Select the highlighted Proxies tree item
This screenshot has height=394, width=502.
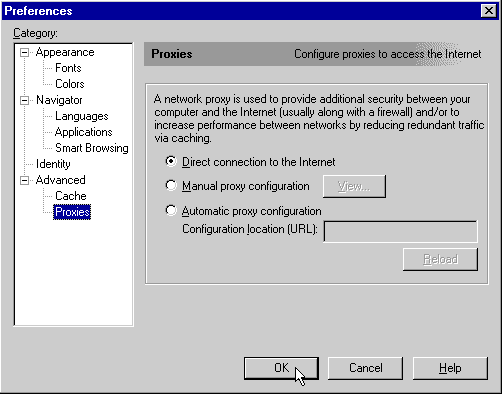click(x=72, y=212)
